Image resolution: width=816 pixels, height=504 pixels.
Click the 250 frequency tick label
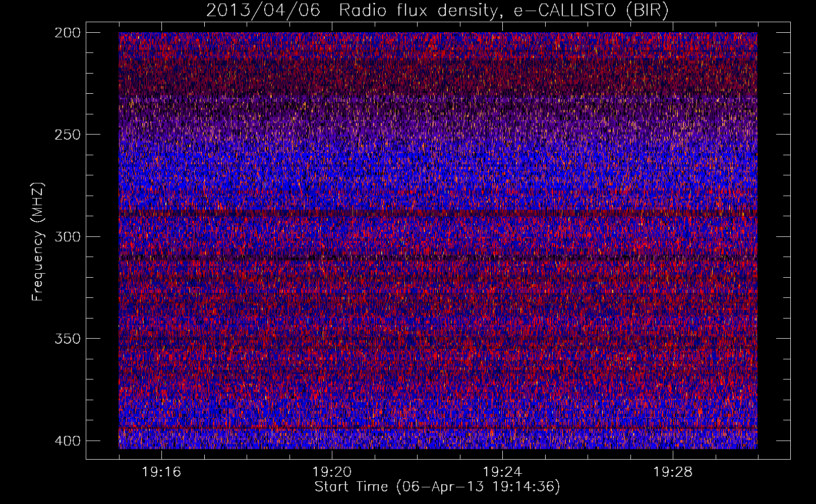(67, 135)
